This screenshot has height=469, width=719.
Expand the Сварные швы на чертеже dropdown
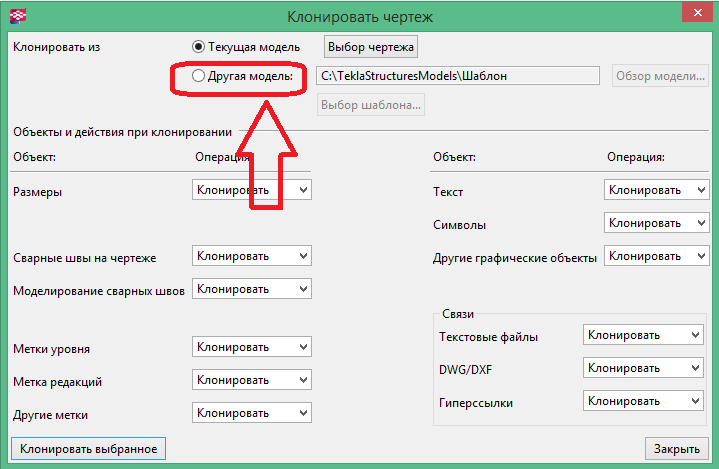tap(252, 257)
